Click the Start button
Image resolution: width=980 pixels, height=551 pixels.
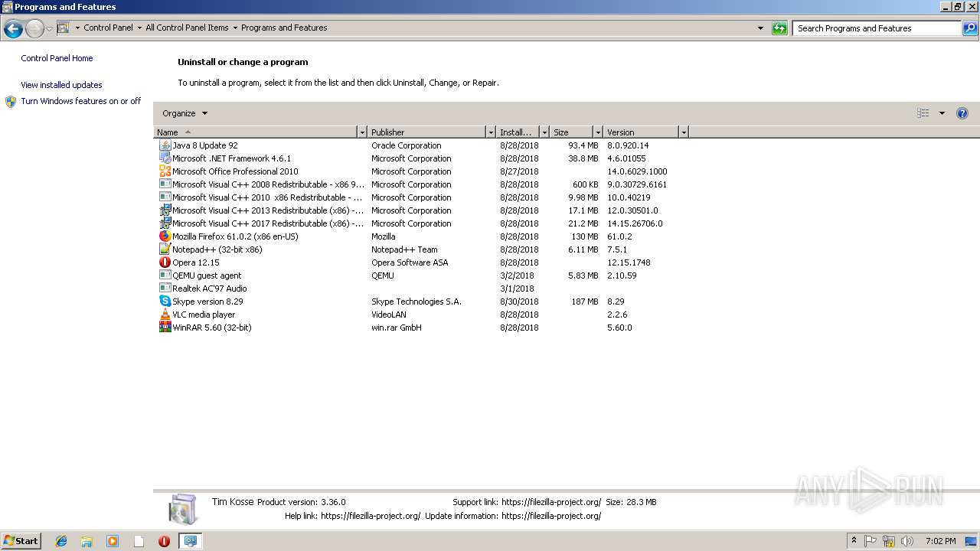(x=21, y=541)
